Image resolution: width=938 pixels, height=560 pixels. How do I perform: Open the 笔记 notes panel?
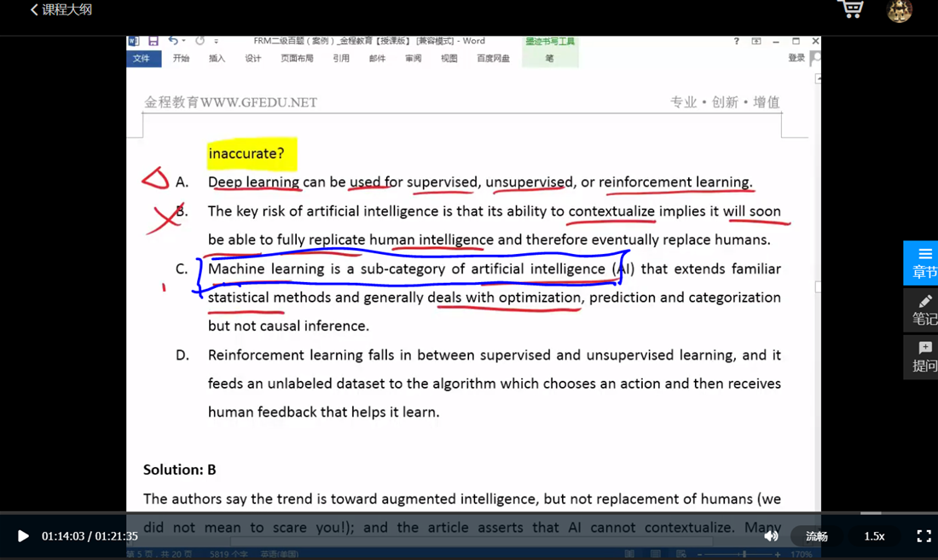(922, 309)
